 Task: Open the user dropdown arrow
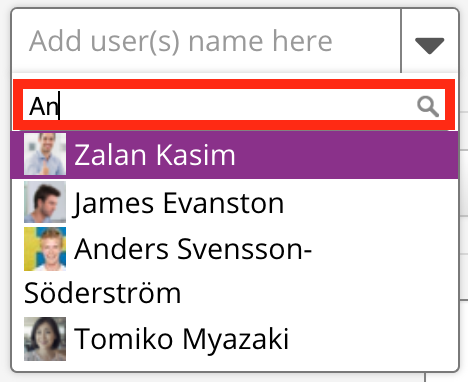coord(429,45)
